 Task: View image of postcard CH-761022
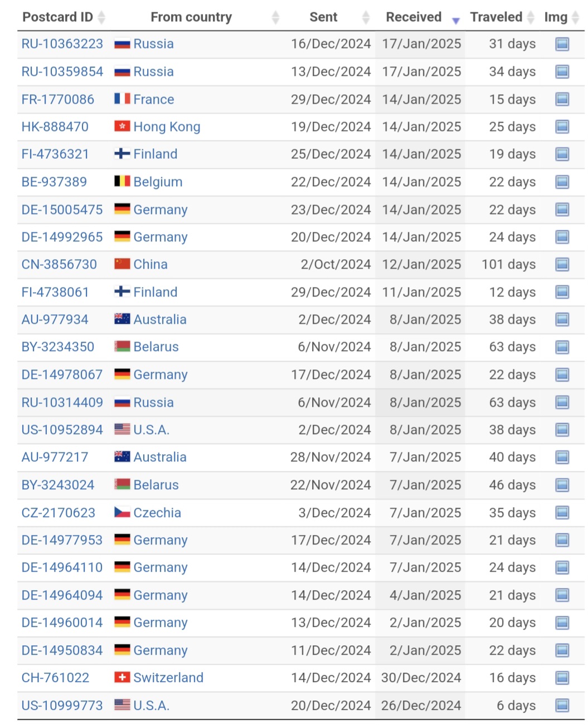[562, 678]
